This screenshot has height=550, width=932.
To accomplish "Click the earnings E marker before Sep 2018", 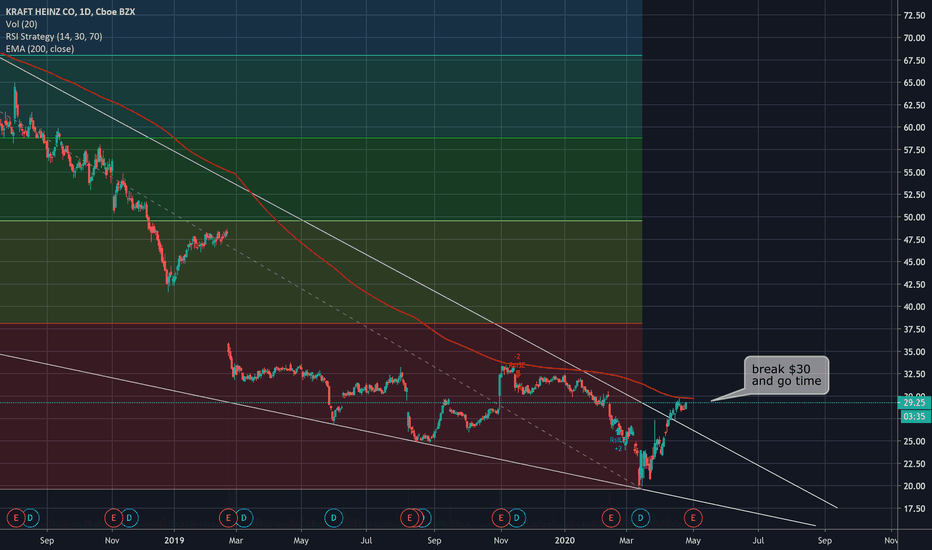I will tap(16, 518).
